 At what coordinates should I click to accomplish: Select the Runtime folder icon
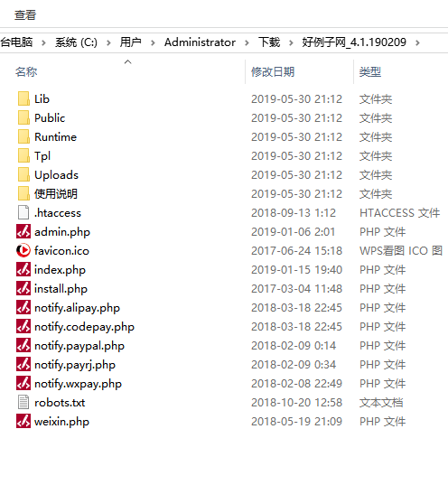(23, 136)
